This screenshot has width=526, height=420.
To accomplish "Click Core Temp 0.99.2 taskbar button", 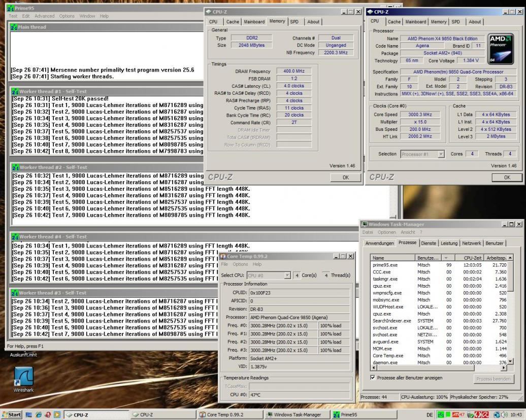I will coord(230,415).
